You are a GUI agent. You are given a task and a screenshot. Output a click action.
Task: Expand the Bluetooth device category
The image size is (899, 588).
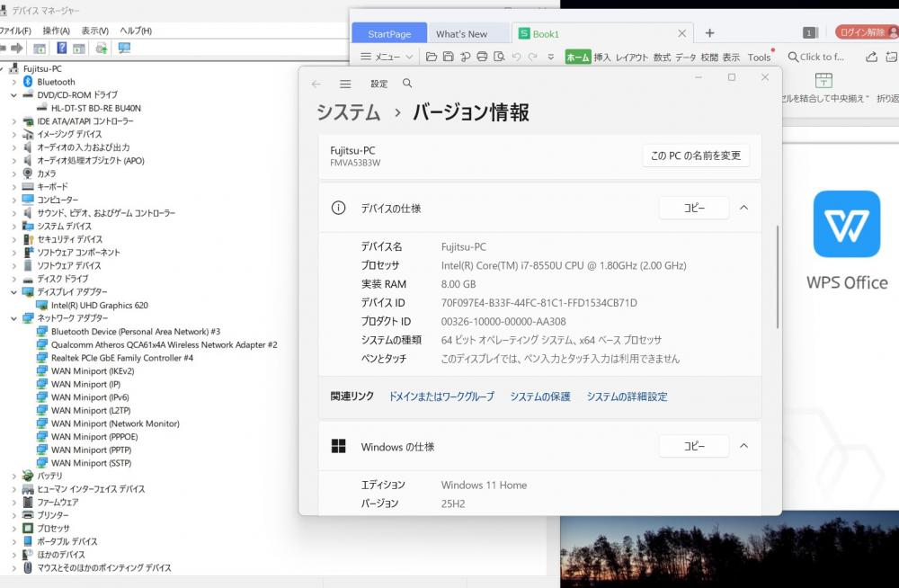[14, 82]
